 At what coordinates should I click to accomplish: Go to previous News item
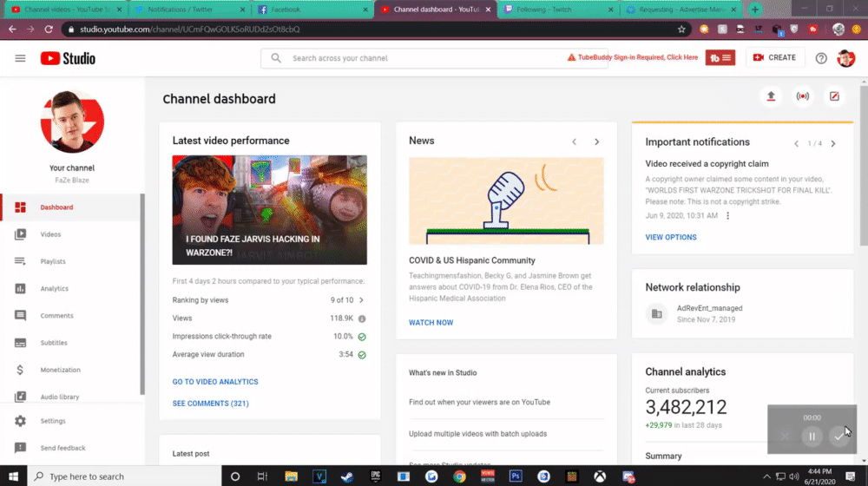(x=574, y=142)
